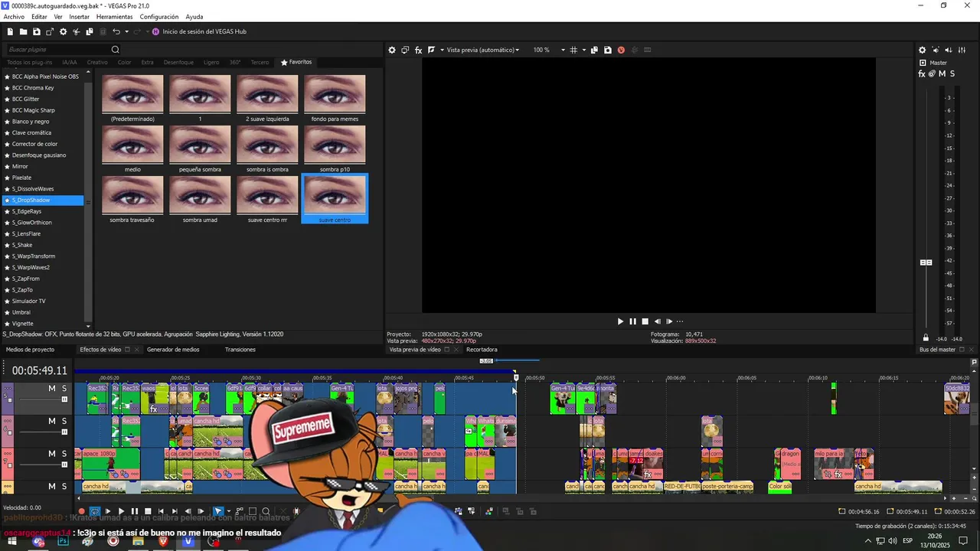Pause playback in the timeline transport bar
The image size is (980, 551).
pos(134,511)
